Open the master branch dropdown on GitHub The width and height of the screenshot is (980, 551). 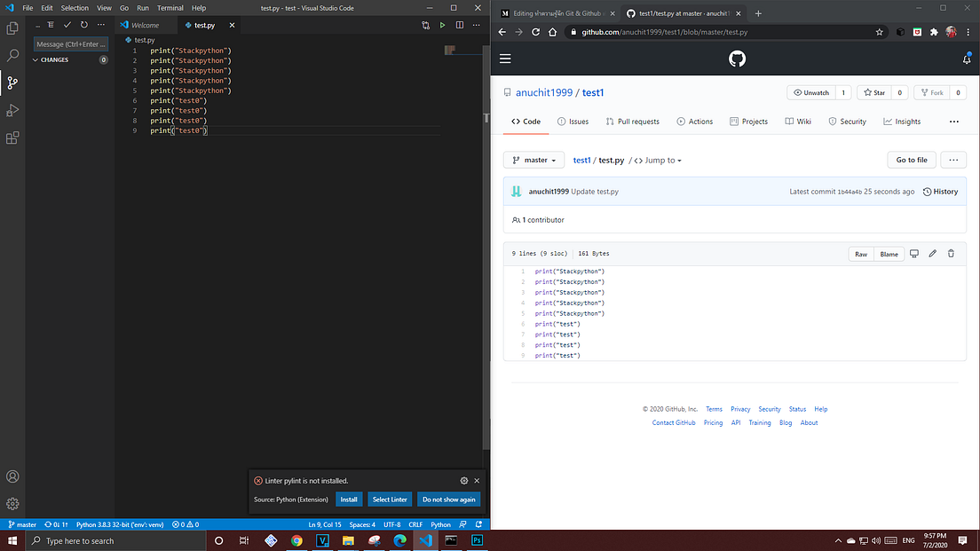pyautogui.click(x=533, y=160)
